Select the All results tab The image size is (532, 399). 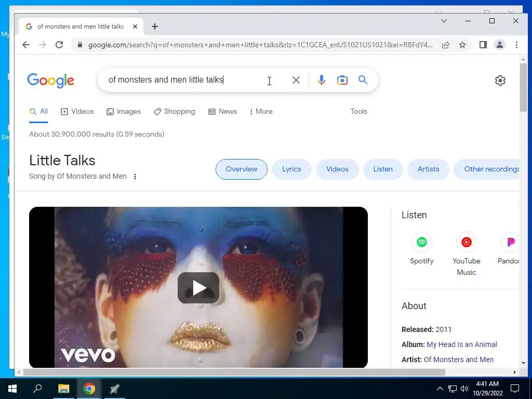38,112
